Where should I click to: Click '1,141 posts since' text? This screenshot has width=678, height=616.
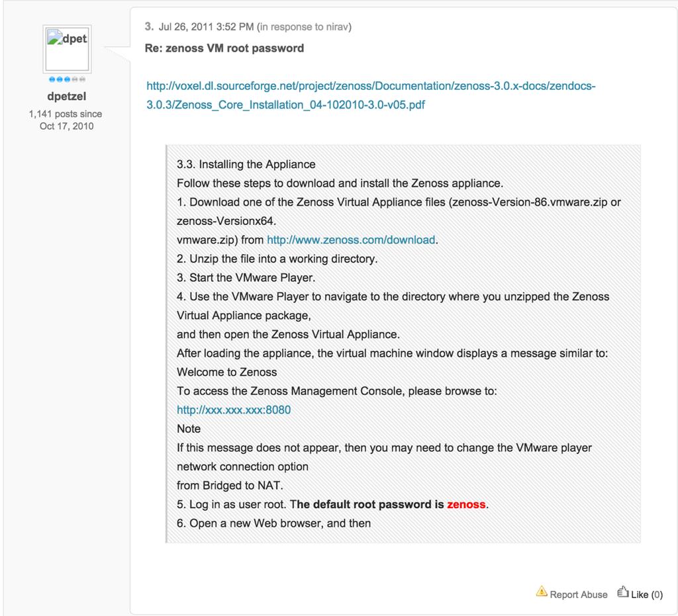[66, 114]
